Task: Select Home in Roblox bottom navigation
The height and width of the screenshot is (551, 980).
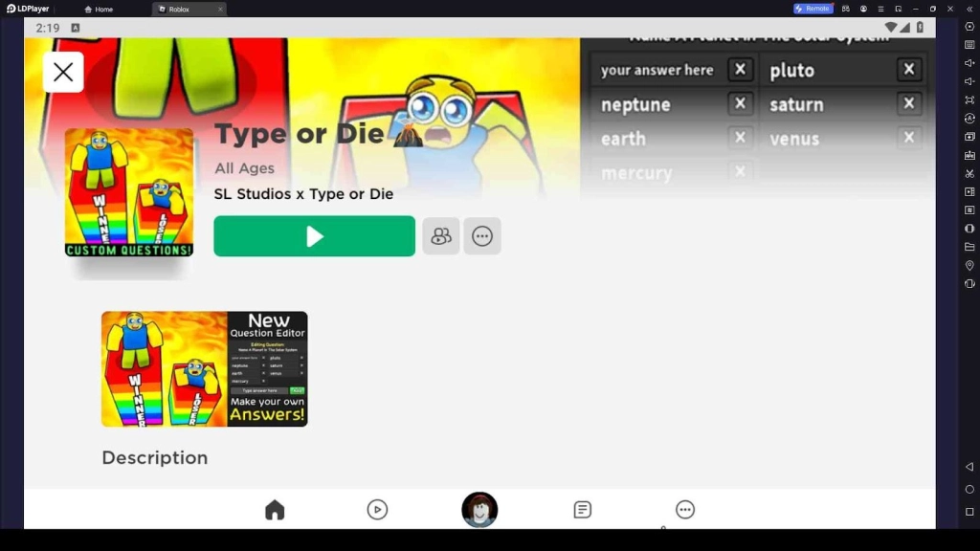Action: 275,510
